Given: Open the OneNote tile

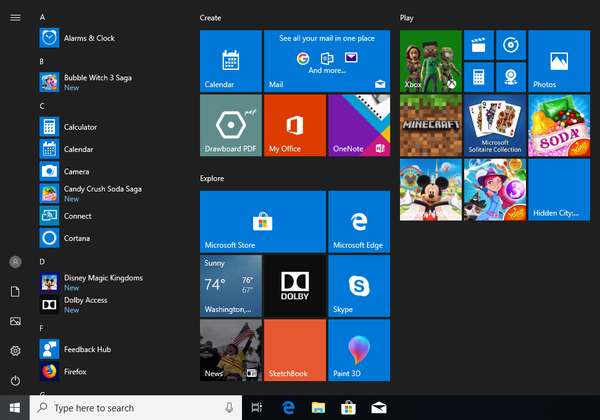Looking at the screenshot, I should click(x=359, y=125).
